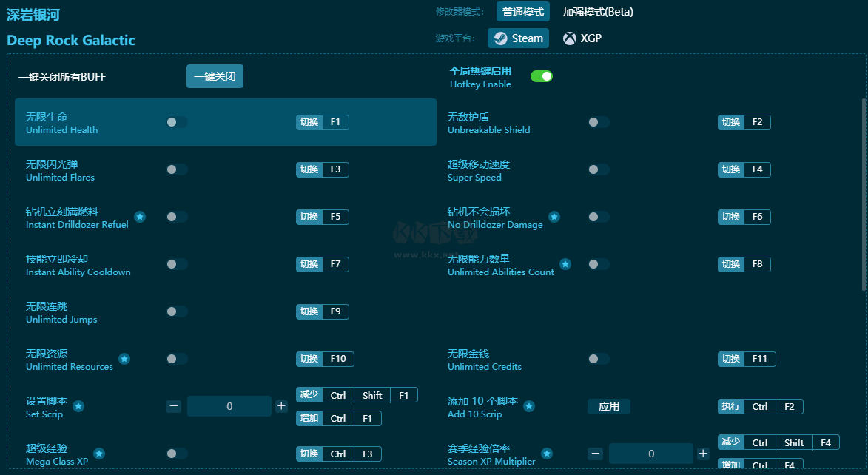This screenshot has height=475, width=868.
Task: Click star badge beside Mega Class XP
Action: (x=99, y=454)
